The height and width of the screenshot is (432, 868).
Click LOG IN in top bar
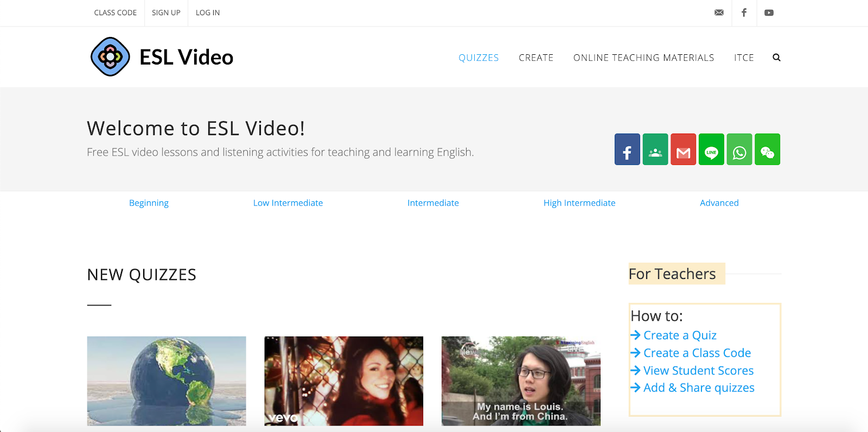point(208,12)
